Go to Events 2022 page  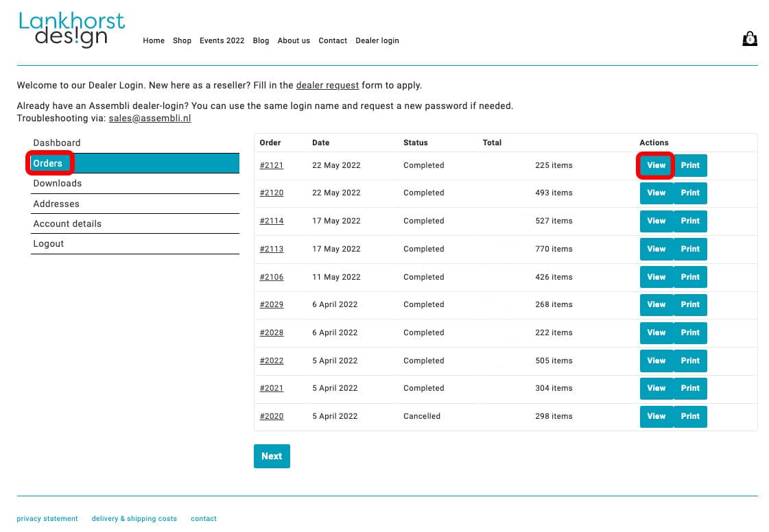pos(222,40)
